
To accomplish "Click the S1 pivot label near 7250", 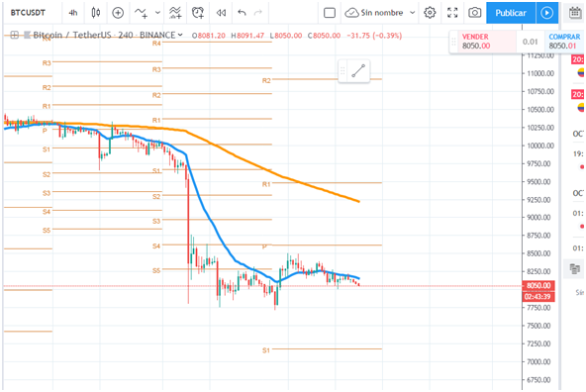I will 265,350.
